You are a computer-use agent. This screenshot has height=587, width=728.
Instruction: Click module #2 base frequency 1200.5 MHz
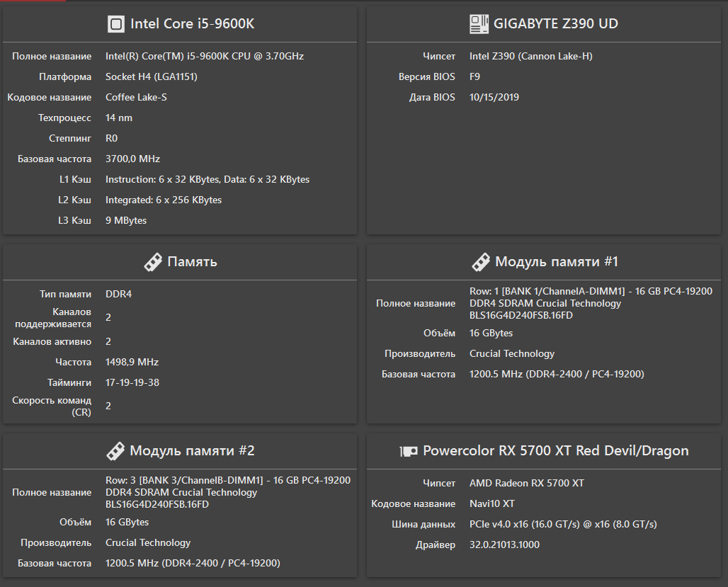click(x=193, y=563)
